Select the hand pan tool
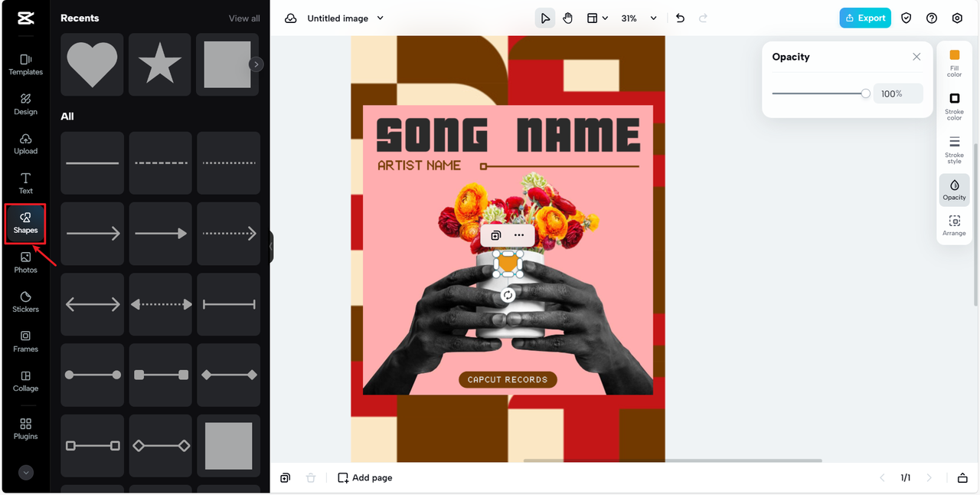Screen dimensions: 980x495 568,18
